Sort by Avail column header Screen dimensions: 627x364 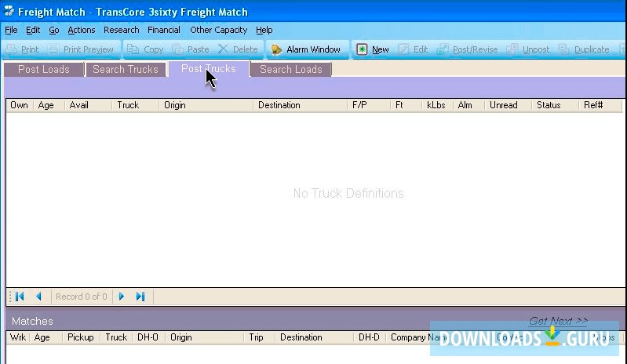coord(88,105)
